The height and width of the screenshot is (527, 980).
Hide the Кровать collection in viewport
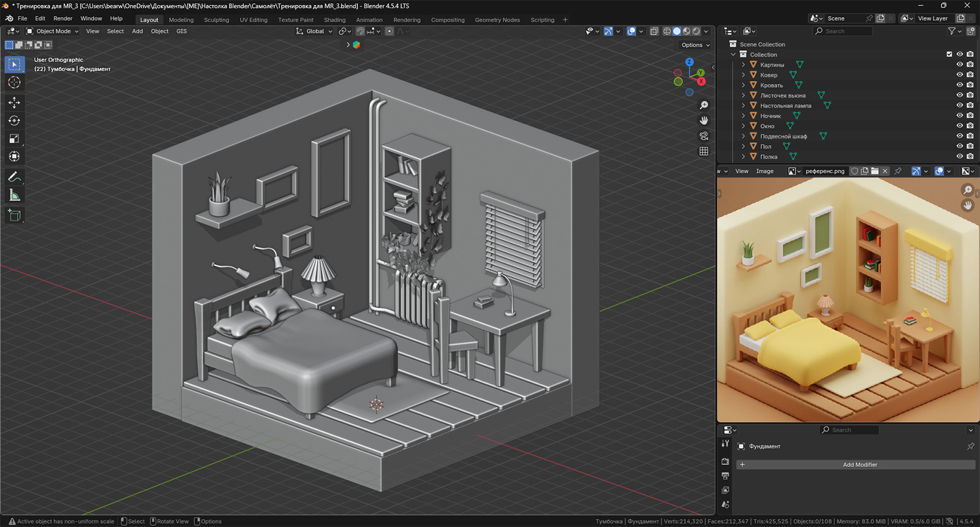[960, 85]
